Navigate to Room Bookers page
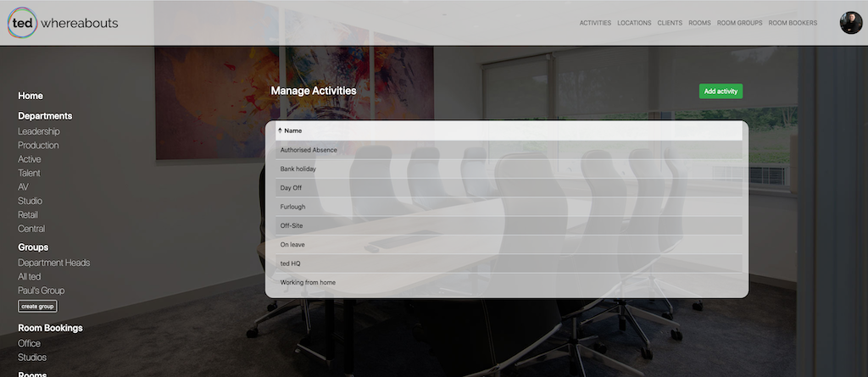 point(793,23)
